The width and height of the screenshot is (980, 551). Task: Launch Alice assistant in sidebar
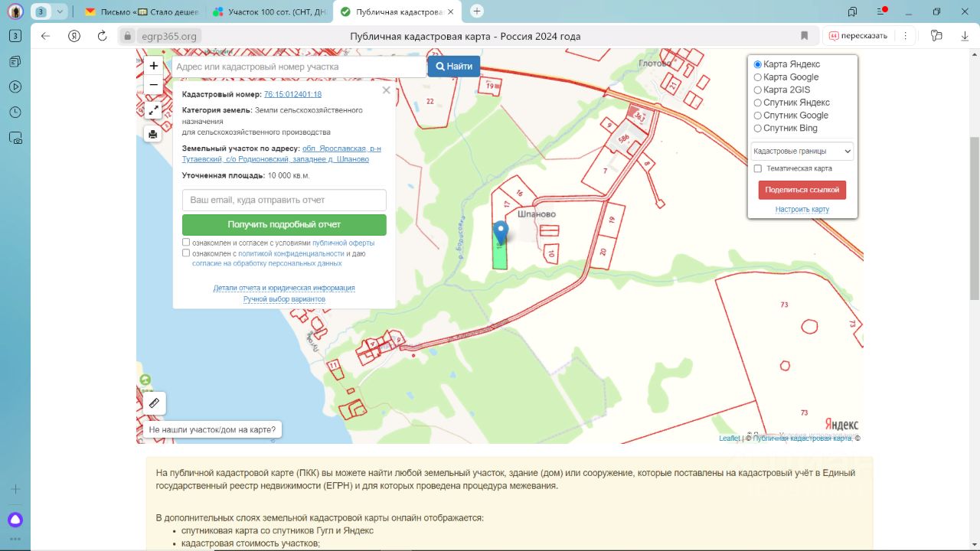click(x=15, y=520)
